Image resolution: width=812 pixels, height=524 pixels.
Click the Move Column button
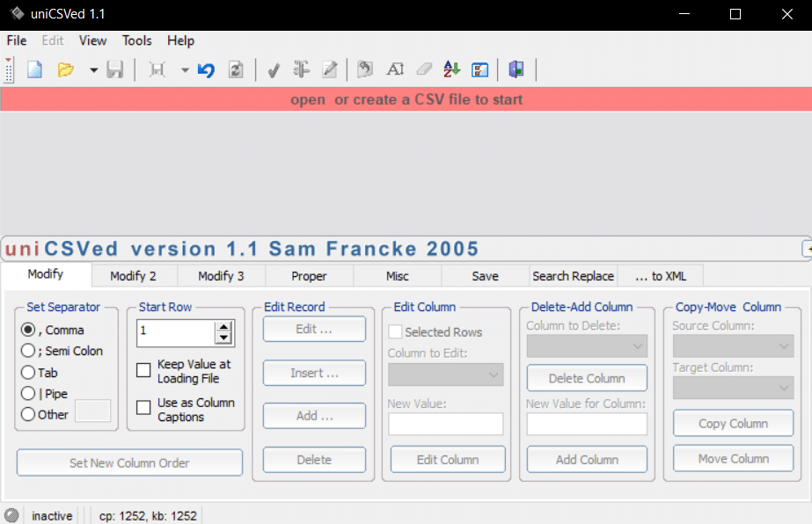(733, 459)
